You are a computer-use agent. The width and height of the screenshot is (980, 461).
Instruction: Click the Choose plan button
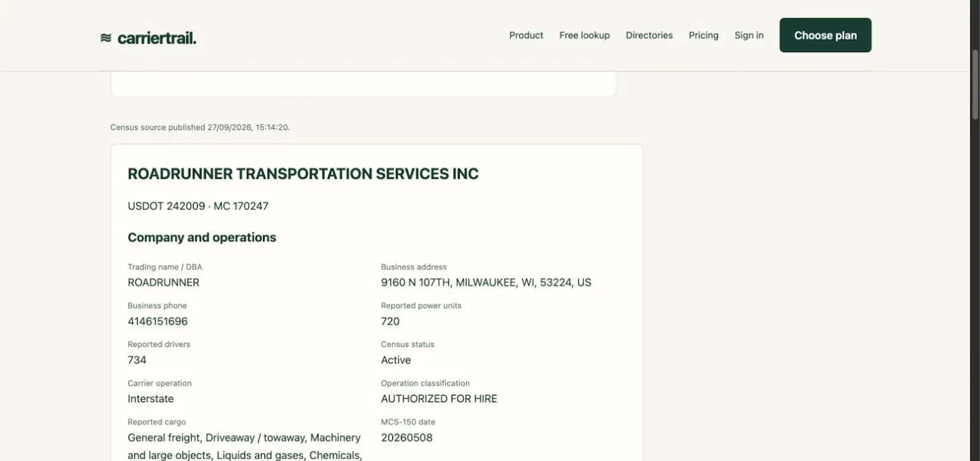(826, 35)
